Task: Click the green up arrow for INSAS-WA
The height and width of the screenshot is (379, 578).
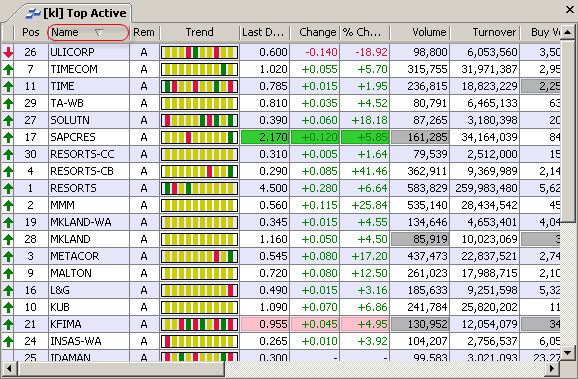Action: coord(8,341)
